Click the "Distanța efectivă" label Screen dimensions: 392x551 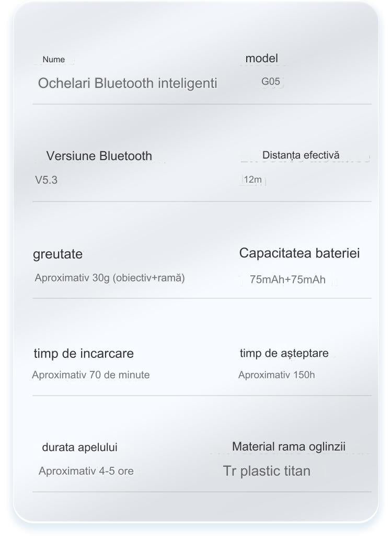301,155
